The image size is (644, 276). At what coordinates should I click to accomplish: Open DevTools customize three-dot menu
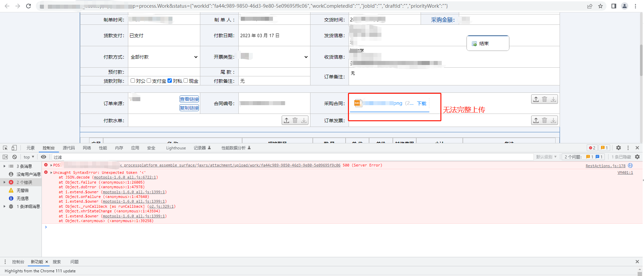click(x=628, y=148)
